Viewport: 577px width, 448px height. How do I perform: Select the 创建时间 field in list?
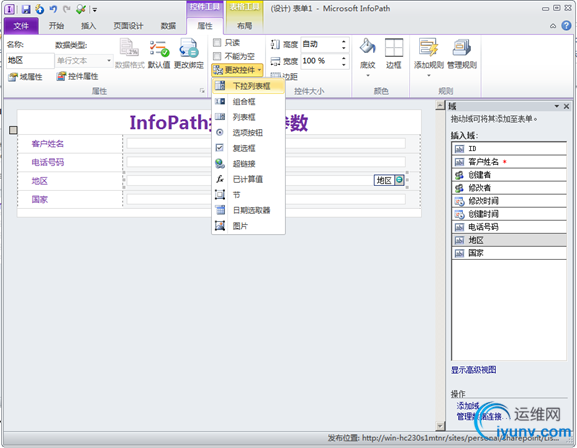509,214
